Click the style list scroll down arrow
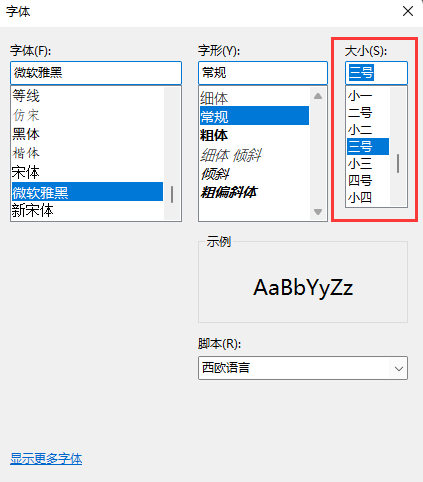Screen dimensions: 423x482 (x=318, y=212)
